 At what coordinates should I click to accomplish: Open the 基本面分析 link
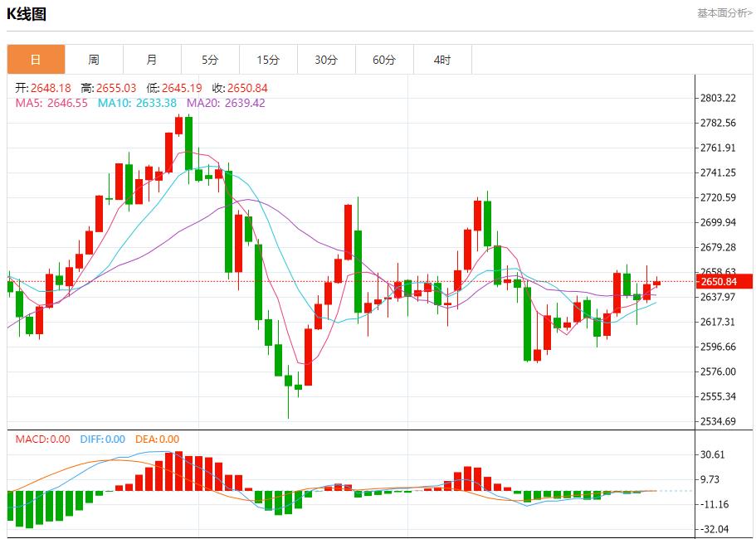click(x=724, y=13)
